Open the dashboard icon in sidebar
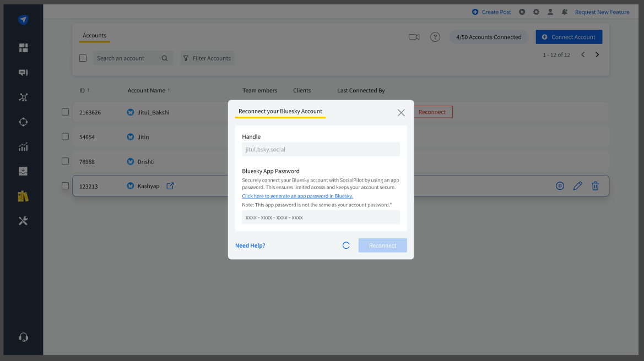The image size is (644, 361). (23, 48)
